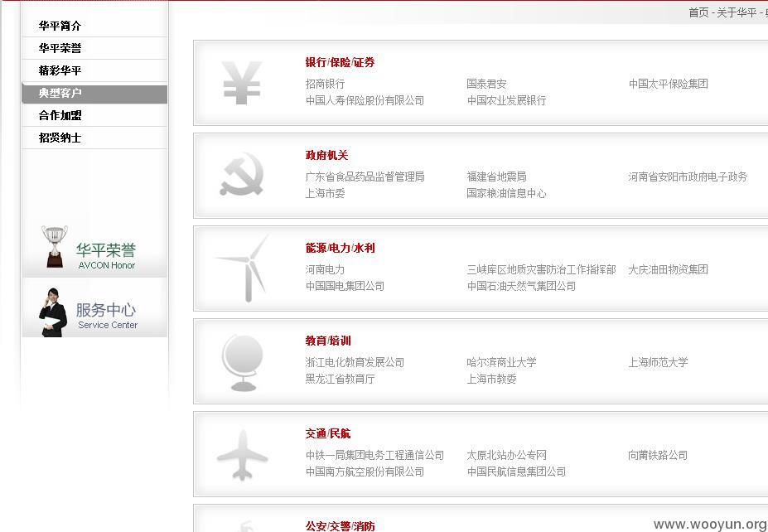The image size is (768, 532).
Task: Click 中国民航信息集团公司
Action: pyautogui.click(x=516, y=472)
